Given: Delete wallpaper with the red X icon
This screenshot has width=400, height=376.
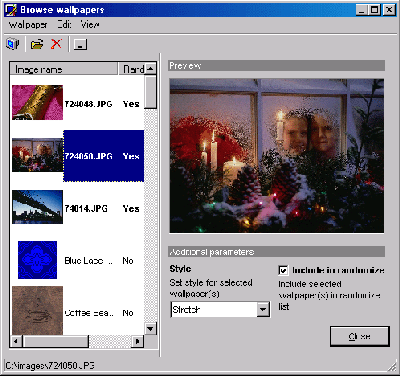Looking at the screenshot, I should pos(56,44).
